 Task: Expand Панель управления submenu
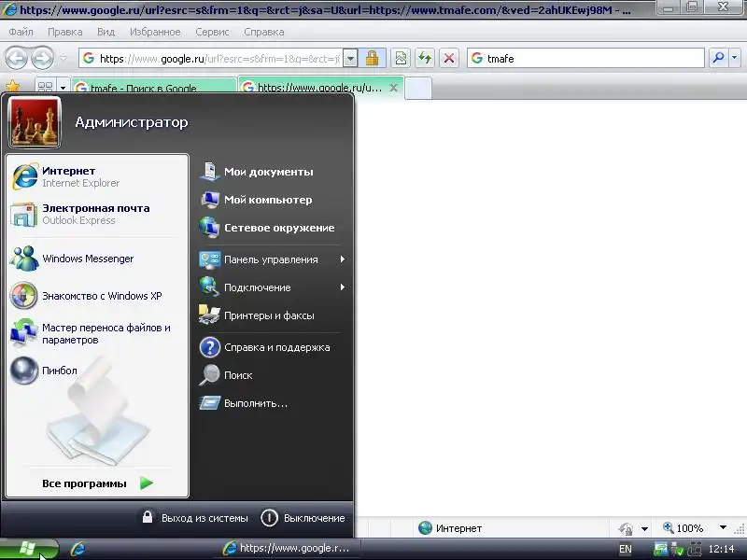point(271,259)
